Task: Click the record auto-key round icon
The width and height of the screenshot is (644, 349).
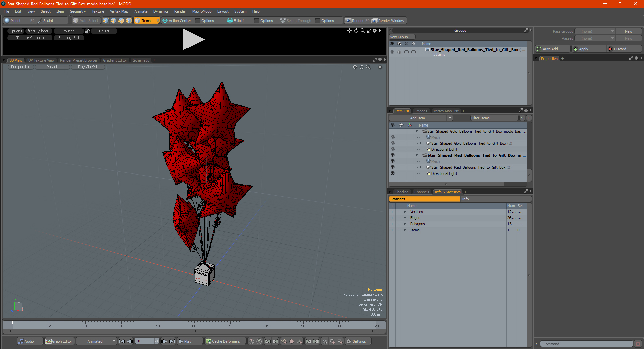Action: click(x=291, y=341)
